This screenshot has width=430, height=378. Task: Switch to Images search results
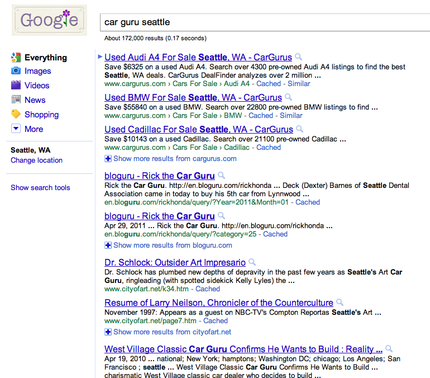(x=38, y=71)
